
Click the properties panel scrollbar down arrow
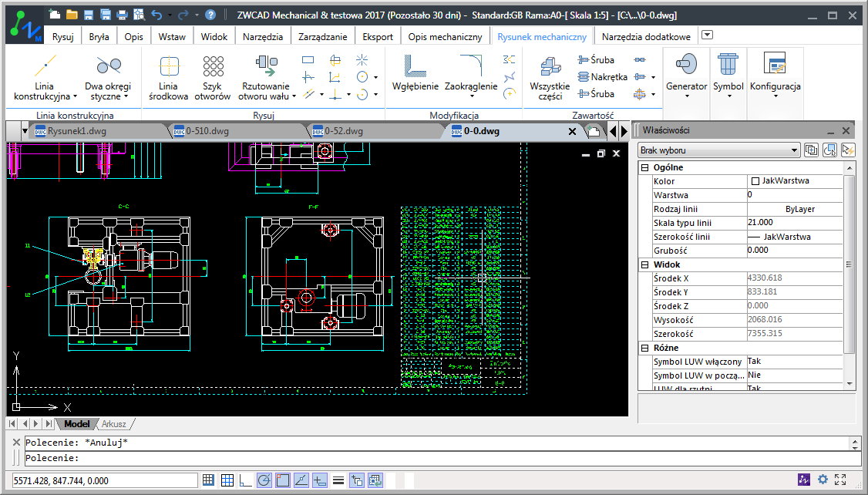click(x=849, y=383)
